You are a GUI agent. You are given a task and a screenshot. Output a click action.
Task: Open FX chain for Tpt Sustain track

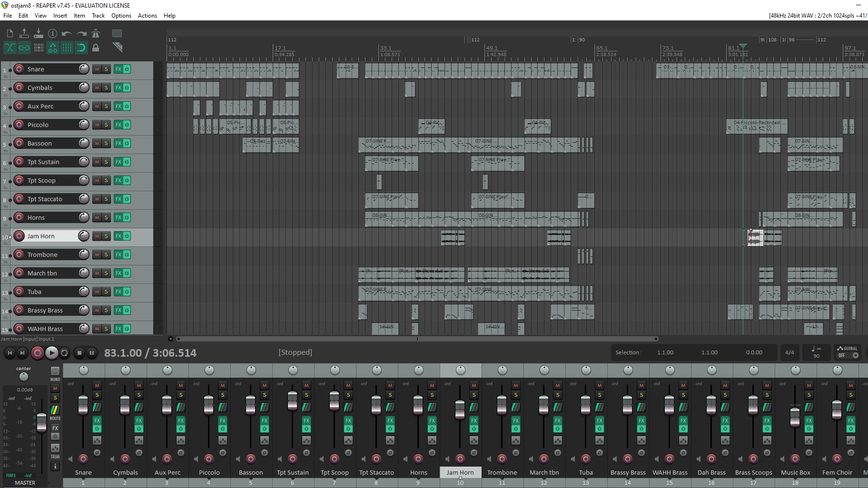click(x=118, y=162)
